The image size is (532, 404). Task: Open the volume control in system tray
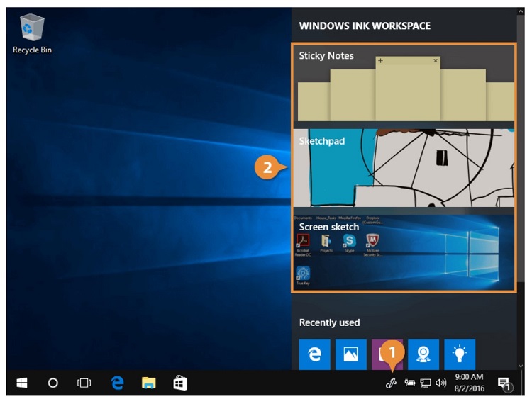pos(441,383)
